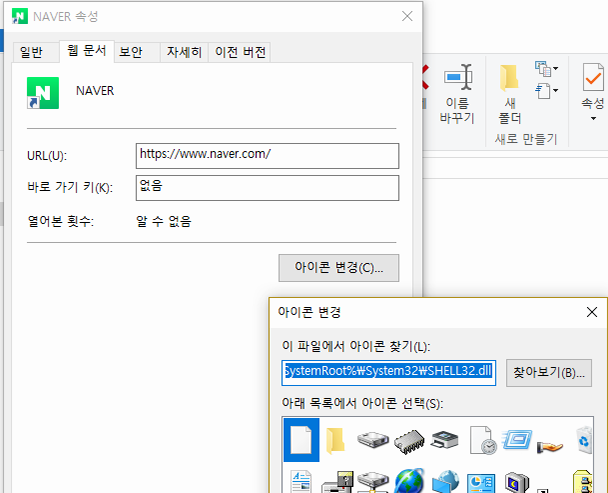Choose the memory chip icon

tap(409, 441)
